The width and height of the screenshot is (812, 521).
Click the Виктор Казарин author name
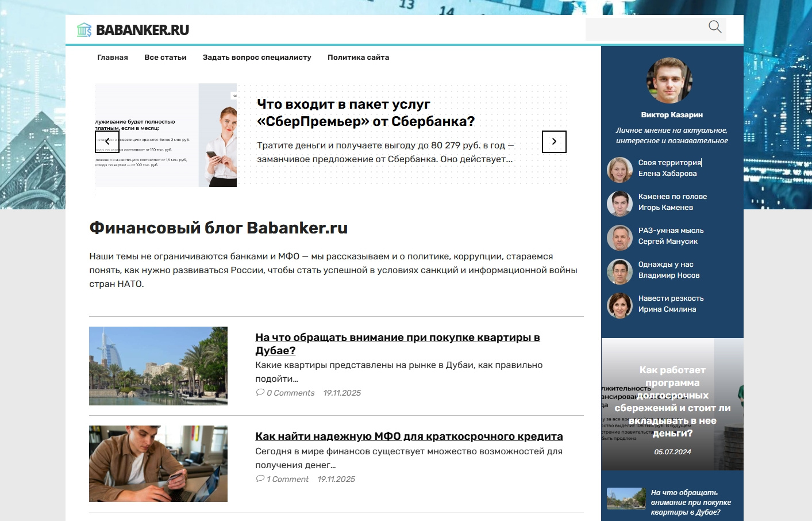(x=672, y=115)
